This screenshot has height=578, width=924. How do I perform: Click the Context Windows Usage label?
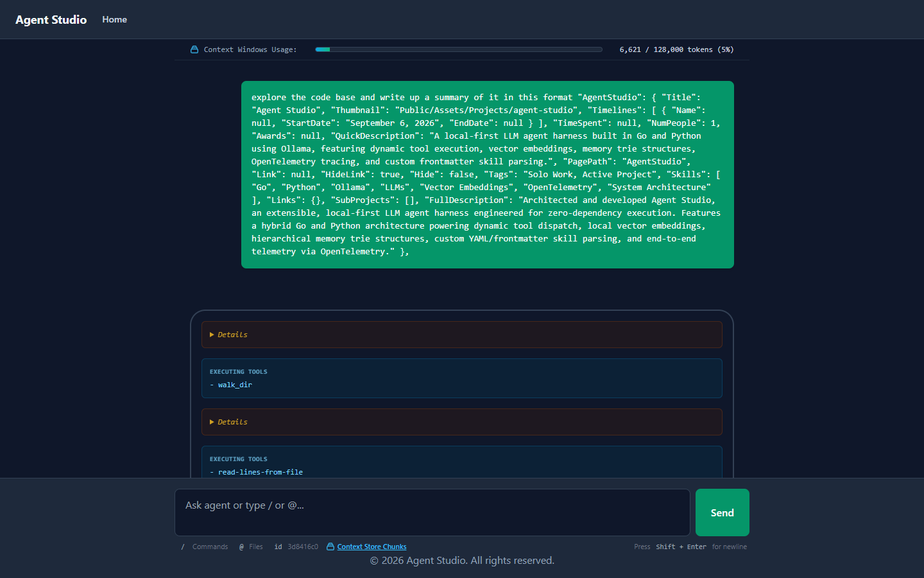pos(250,49)
